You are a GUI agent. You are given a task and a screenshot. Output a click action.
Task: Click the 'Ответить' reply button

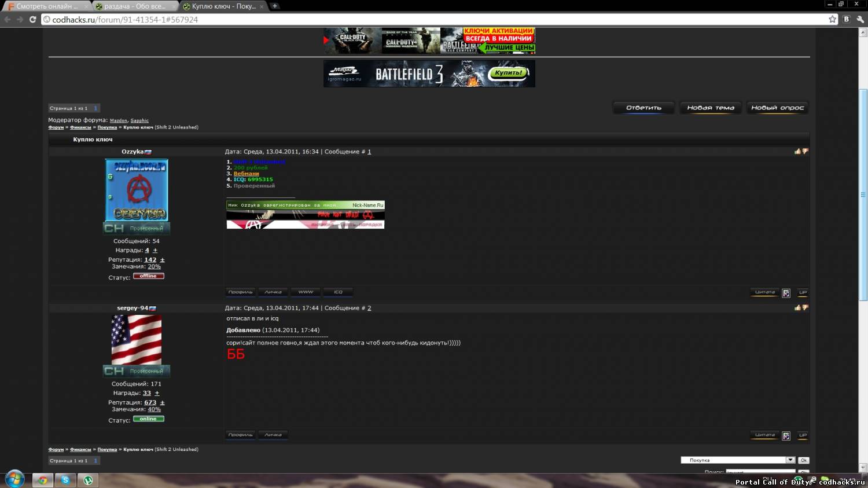643,108
